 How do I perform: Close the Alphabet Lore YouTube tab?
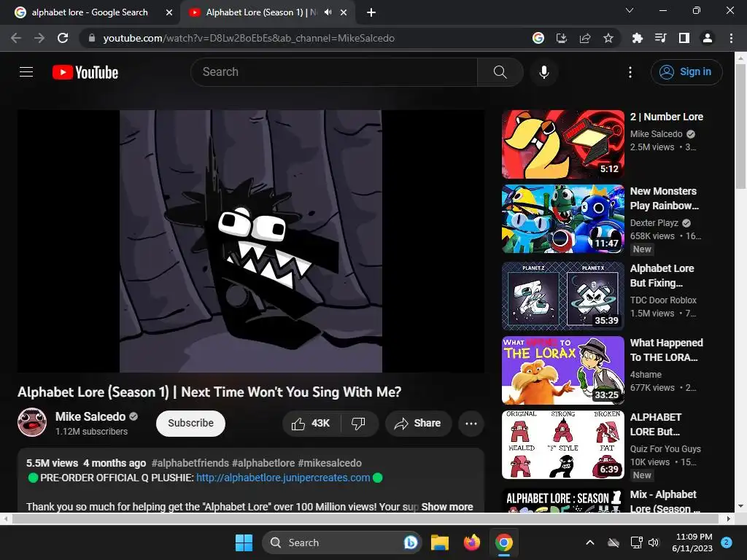point(344,13)
